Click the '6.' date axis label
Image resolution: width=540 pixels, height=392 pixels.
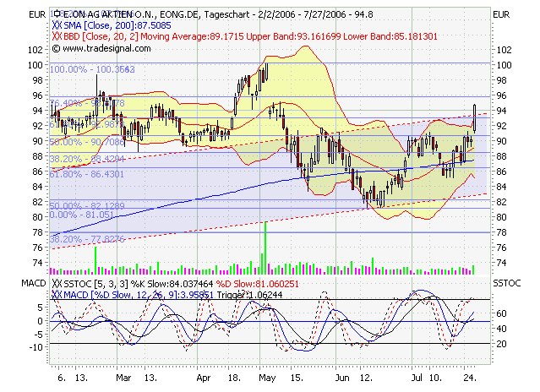tap(62, 378)
